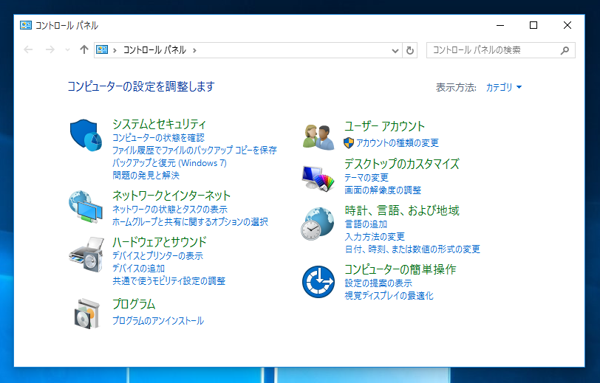Open the Network and Internet globe icon

click(x=86, y=207)
